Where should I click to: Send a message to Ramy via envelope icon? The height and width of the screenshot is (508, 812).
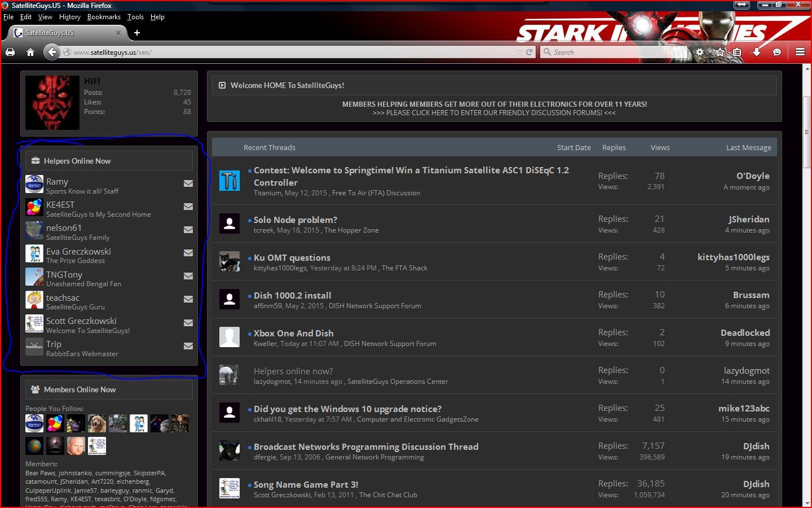[188, 183]
